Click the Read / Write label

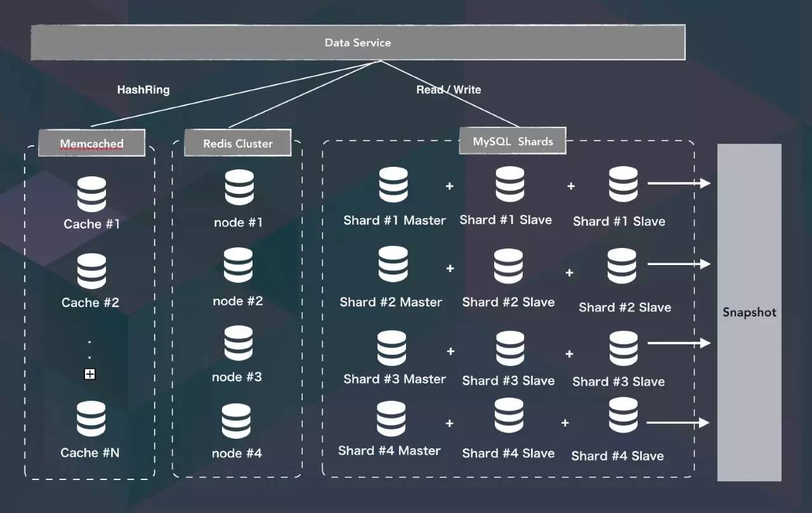(449, 90)
